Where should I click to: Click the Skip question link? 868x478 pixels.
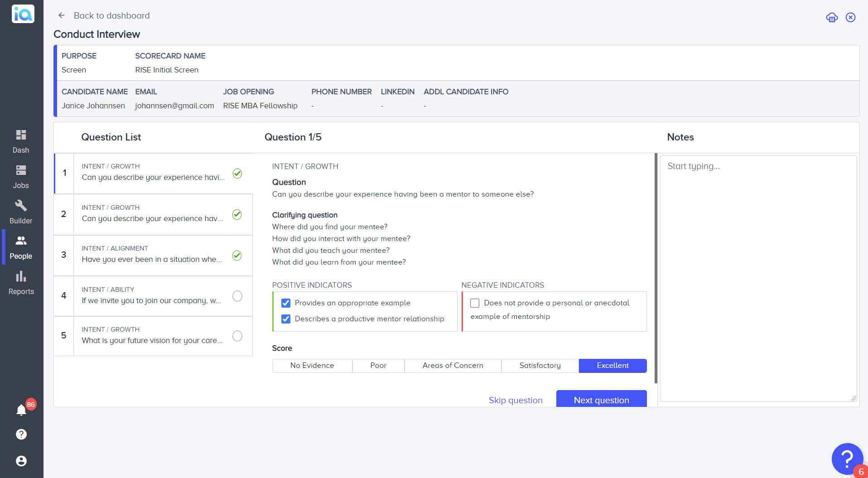pyautogui.click(x=516, y=400)
